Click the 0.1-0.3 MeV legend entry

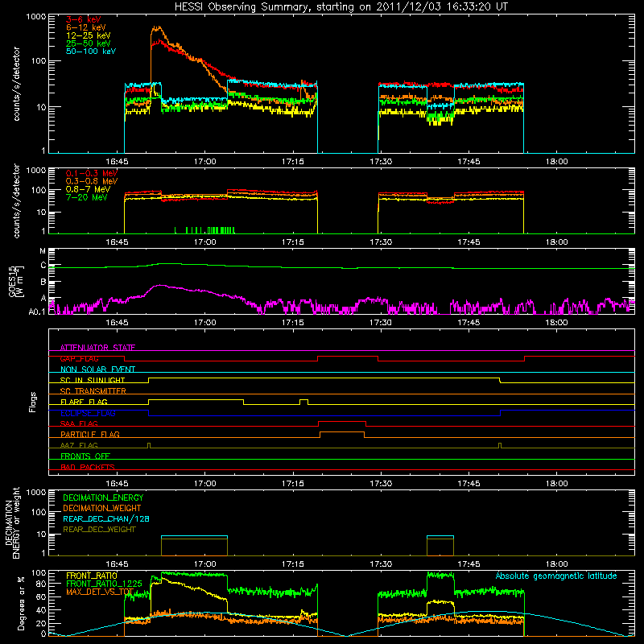click(92, 173)
